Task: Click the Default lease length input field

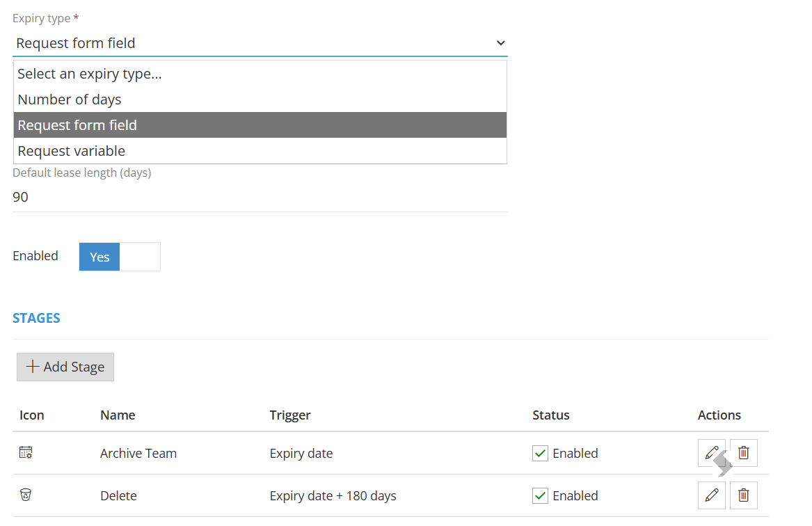Action: pyautogui.click(x=260, y=197)
